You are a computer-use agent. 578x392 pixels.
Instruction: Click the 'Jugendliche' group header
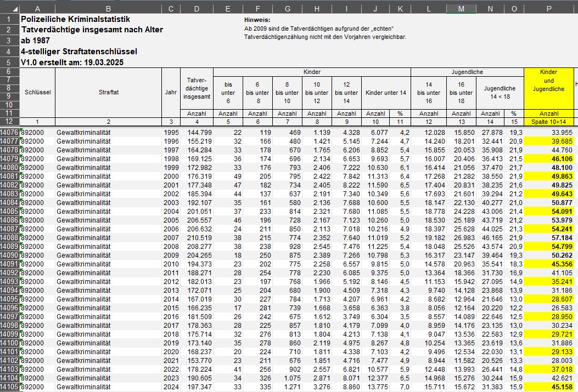click(x=467, y=72)
